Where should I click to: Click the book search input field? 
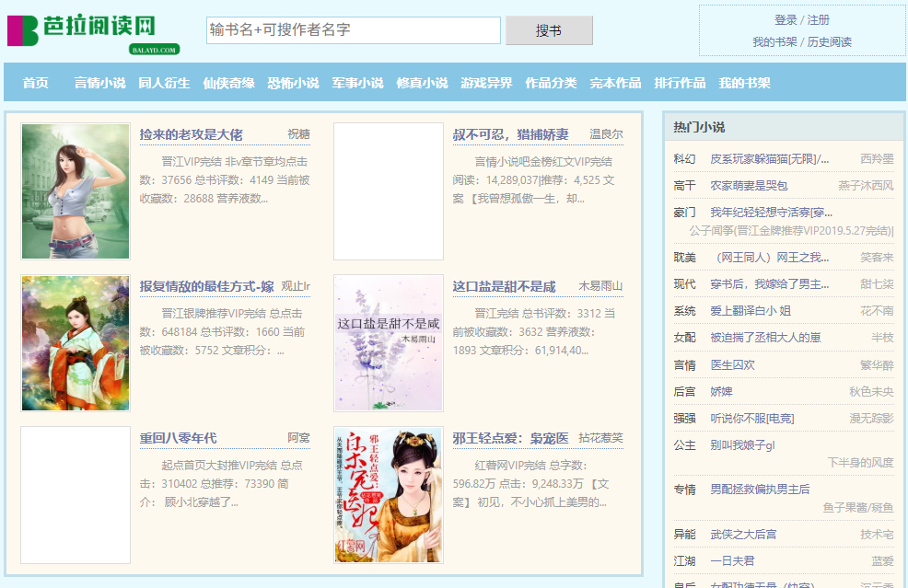[x=354, y=30]
